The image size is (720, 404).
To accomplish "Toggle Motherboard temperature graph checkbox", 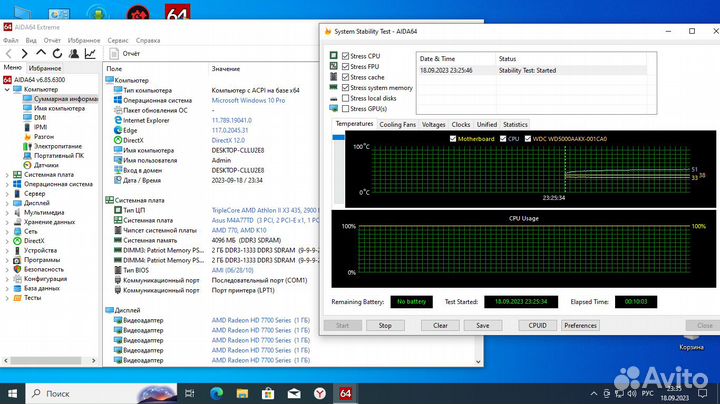I will (453, 139).
